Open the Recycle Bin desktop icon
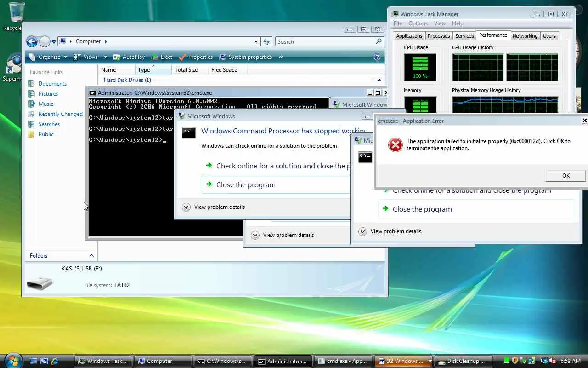Image resolution: width=588 pixels, height=368 pixels. click(x=17, y=16)
